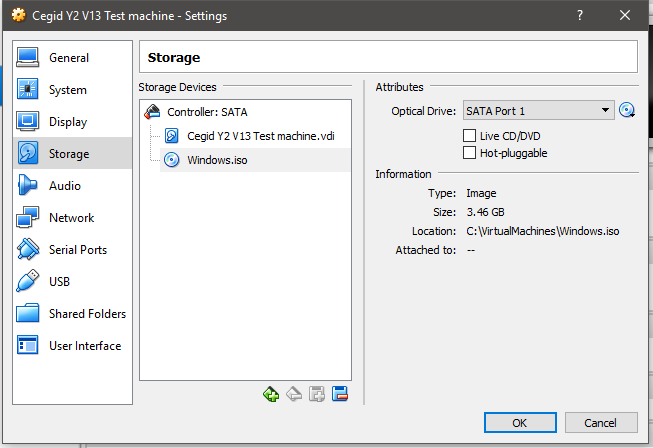Open the Display monitor icon
Image resolution: width=653 pixels, height=448 pixels.
27,121
